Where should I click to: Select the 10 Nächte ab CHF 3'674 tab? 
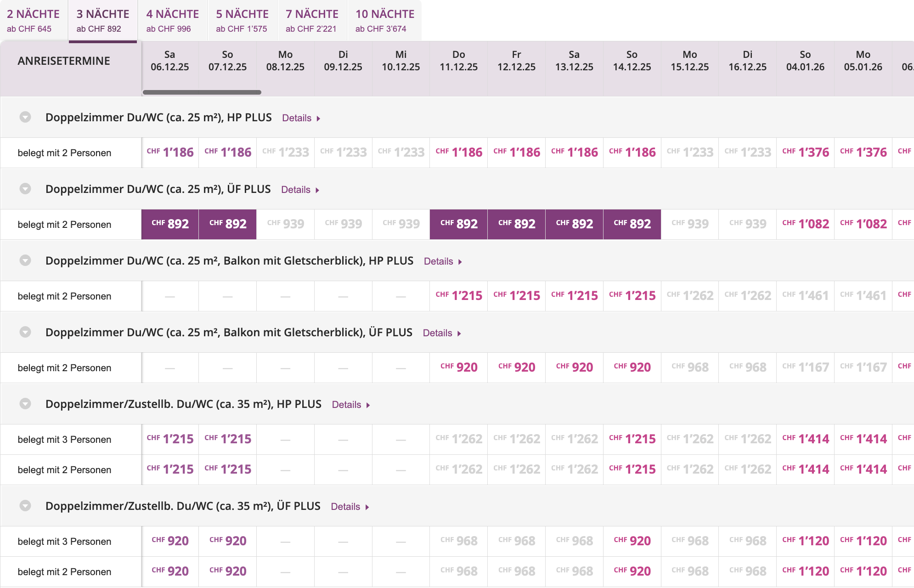pyautogui.click(x=385, y=21)
